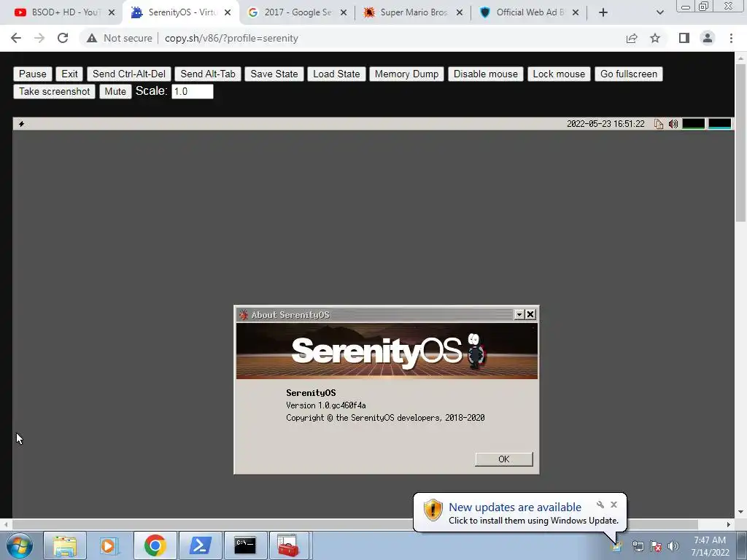Click the second resource graph applet with cyan line

pyautogui.click(x=719, y=124)
